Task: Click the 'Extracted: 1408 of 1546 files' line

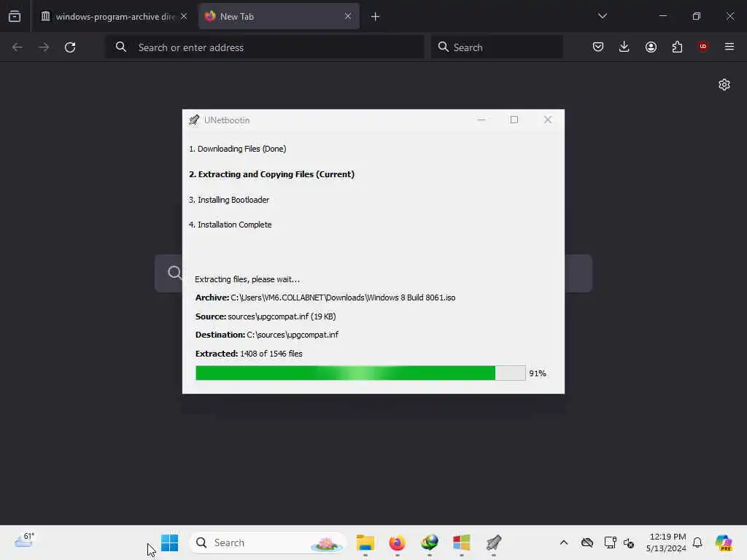Action: (249, 354)
